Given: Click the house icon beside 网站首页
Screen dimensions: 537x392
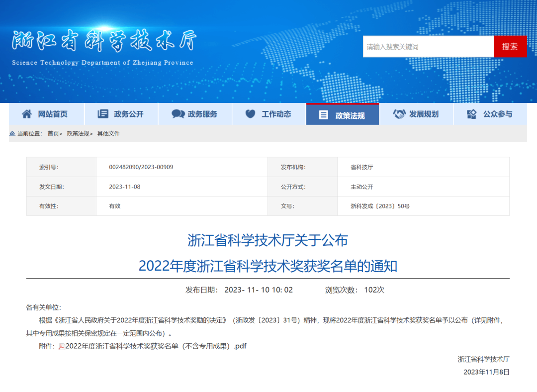Looking at the screenshot, I should point(27,114).
